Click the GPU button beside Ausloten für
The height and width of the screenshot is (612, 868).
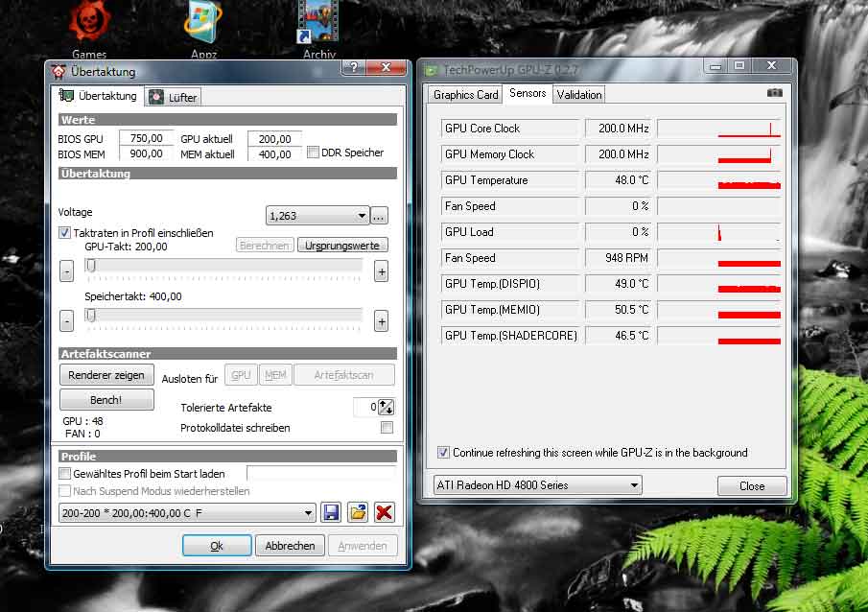click(x=241, y=375)
